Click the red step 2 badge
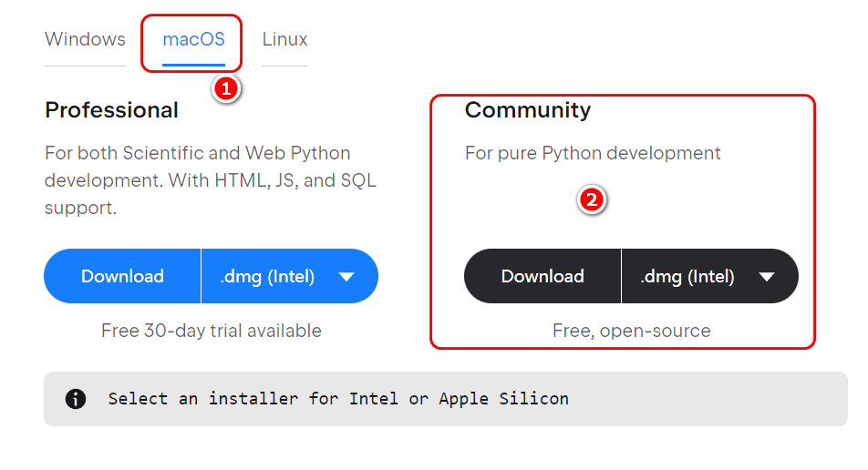This screenshot has width=868, height=470. coord(593,200)
